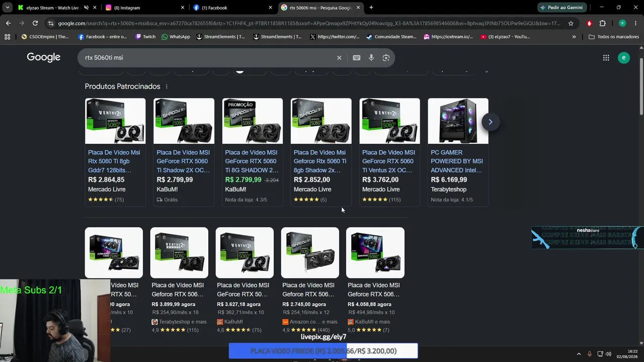Open the eLyzao7 YouTube bookmark
The image size is (644, 362).
pos(505,37)
